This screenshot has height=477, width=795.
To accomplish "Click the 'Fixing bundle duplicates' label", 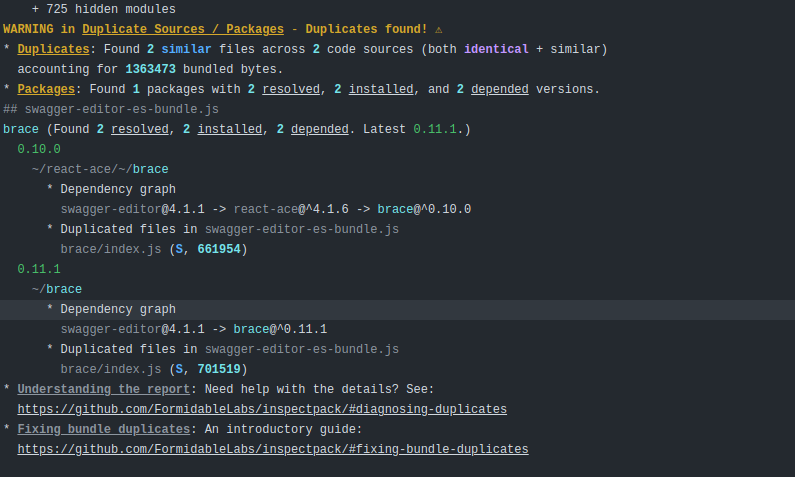I will (103, 429).
